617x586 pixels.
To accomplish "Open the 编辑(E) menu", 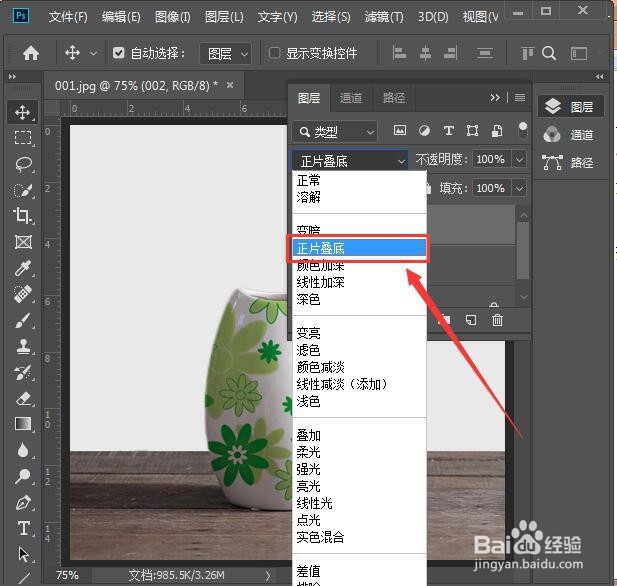I will (x=121, y=17).
